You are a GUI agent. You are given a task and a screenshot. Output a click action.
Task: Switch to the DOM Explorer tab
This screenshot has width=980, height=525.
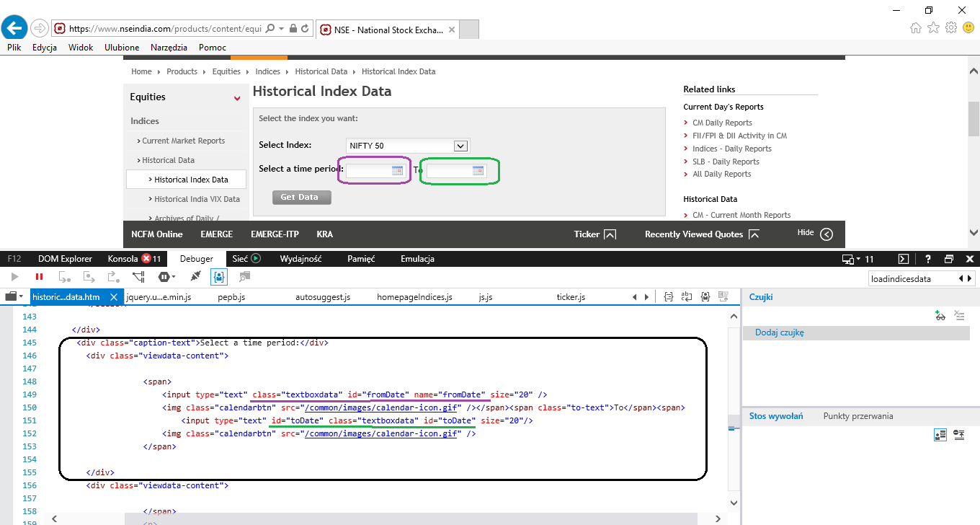click(x=65, y=259)
